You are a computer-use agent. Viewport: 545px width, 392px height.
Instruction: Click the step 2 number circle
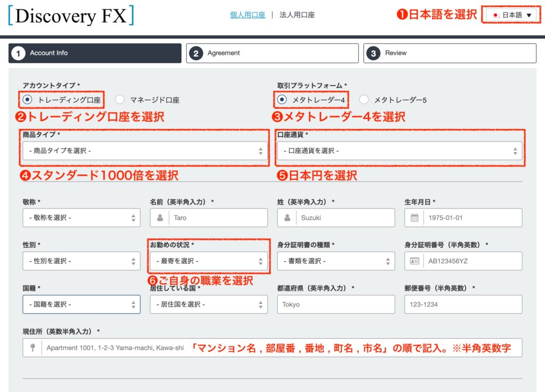pyautogui.click(x=196, y=53)
